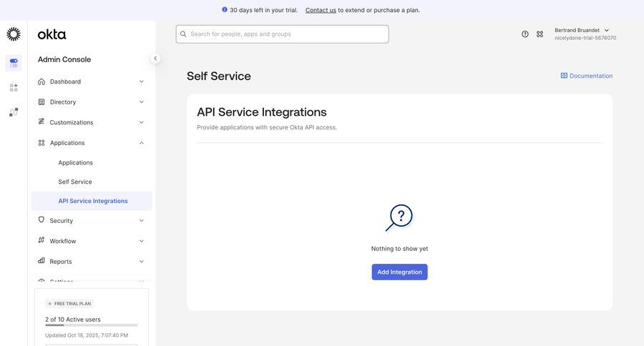Click the Customizations menu label
Image resolution: width=644 pixels, height=346 pixels.
(x=72, y=123)
